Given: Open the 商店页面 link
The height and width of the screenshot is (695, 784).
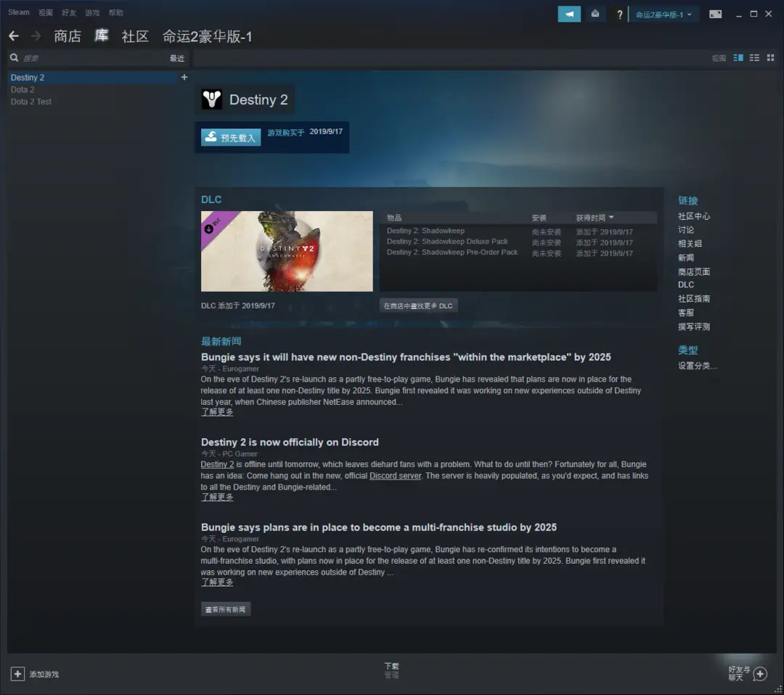Looking at the screenshot, I should click(693, 271).
